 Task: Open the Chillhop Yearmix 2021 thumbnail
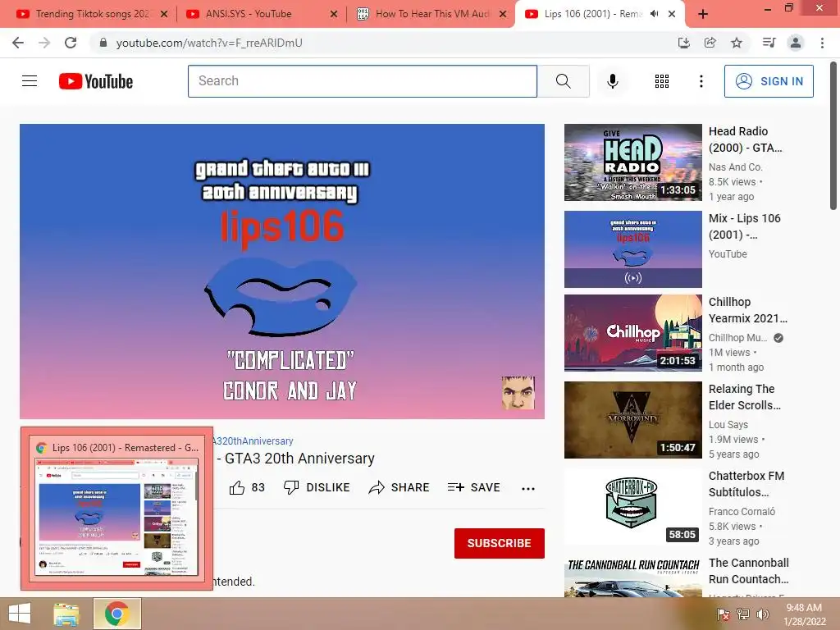coord(632,333)
